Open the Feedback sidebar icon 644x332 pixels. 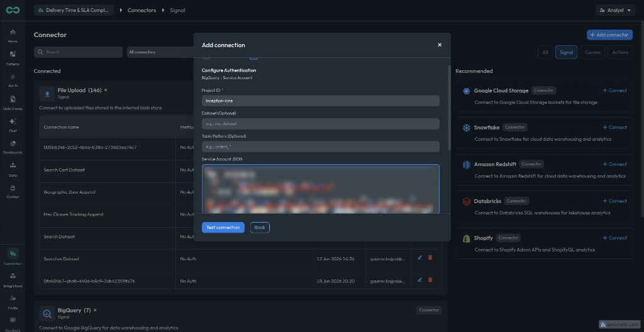tap(13, 323)
